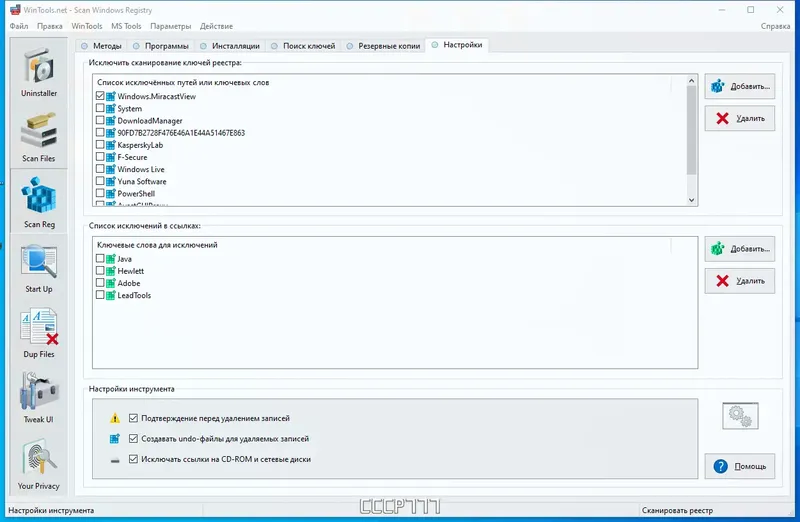Open the Справка menu

[775, 26]
